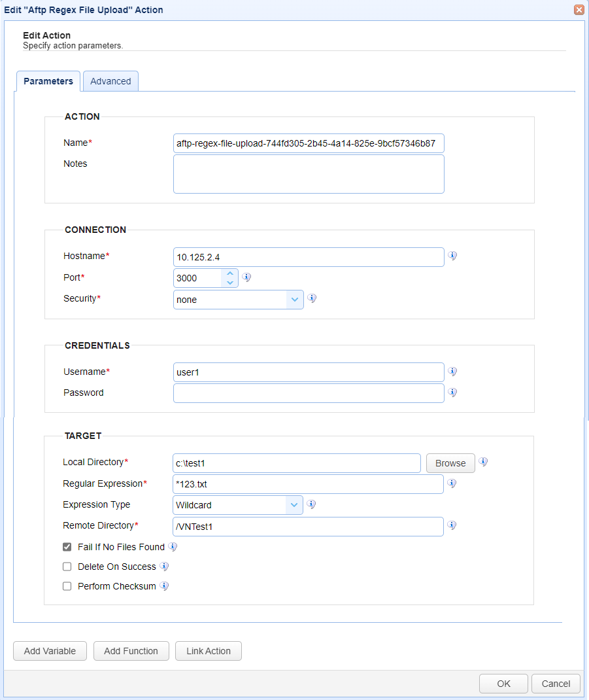Click the Link Action button
589x700 pixels.
(208, 651)
